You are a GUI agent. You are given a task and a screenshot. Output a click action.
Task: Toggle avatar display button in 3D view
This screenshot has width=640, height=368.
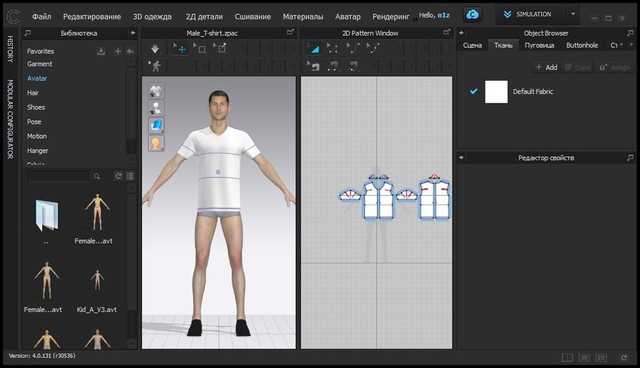156,108
